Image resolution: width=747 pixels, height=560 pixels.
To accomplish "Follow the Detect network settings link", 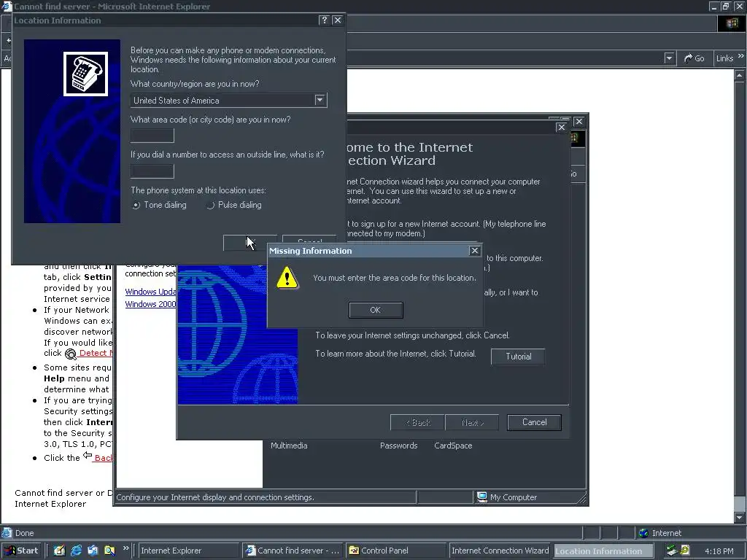I will tap(96, 354).
